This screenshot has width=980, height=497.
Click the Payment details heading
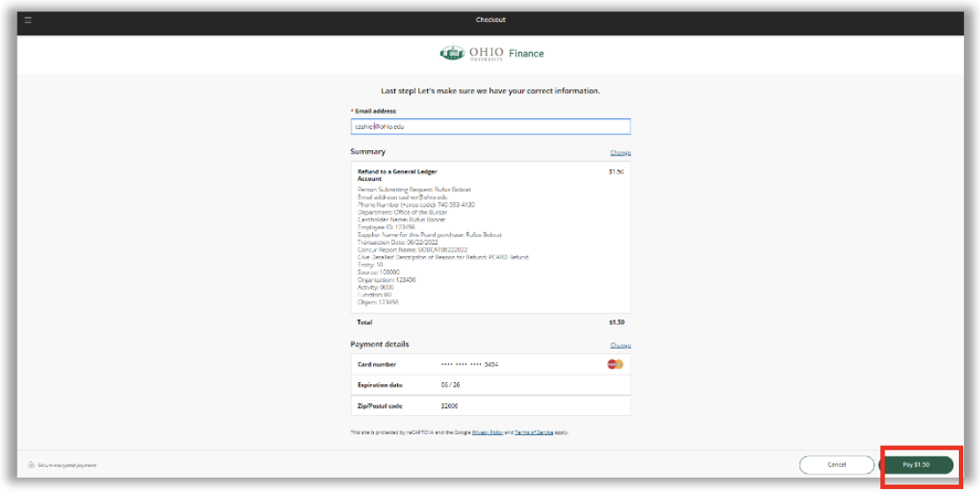[x=380, y=343]
